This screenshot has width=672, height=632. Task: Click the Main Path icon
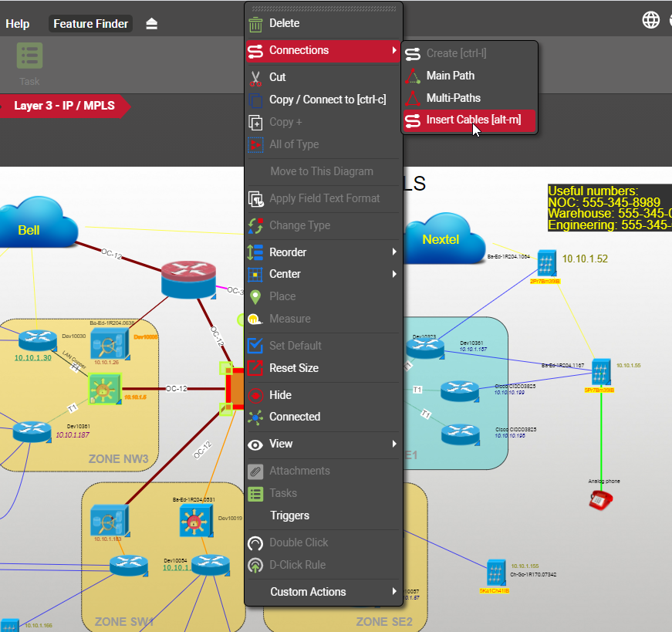click(413, 76)
